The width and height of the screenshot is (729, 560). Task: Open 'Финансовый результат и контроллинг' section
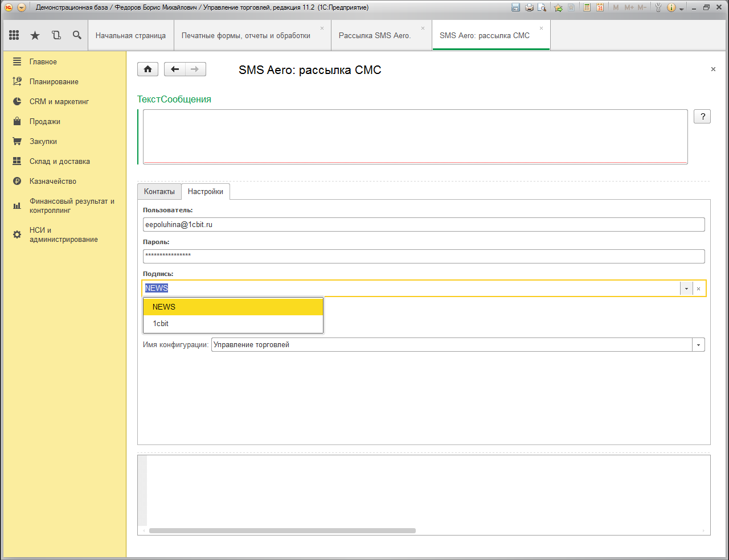coord(72,206)
